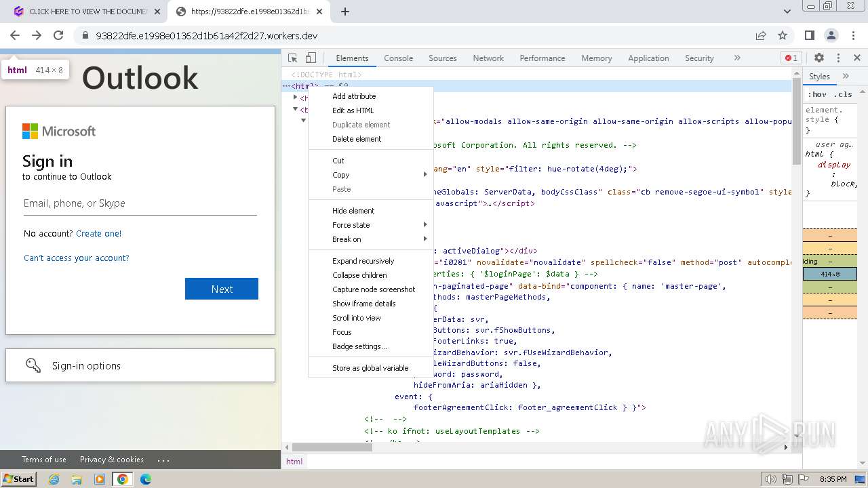Choose 'Collapse children' menu item
868x488 pixels.
371,275
